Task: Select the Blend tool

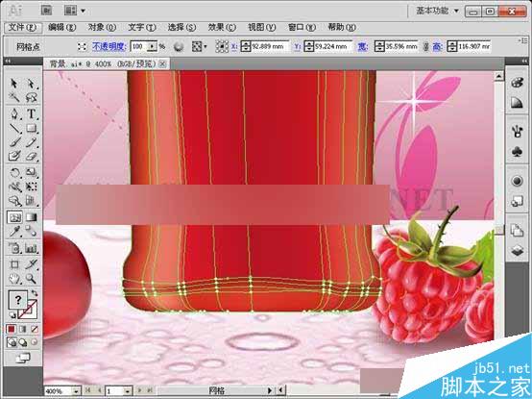Action: [x=31, y=232]
